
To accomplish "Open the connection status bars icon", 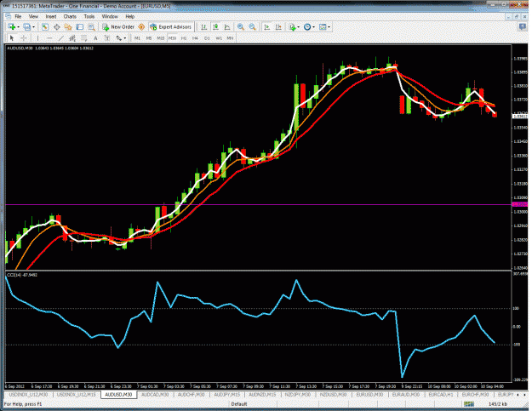I will click(x=469, y=404).
